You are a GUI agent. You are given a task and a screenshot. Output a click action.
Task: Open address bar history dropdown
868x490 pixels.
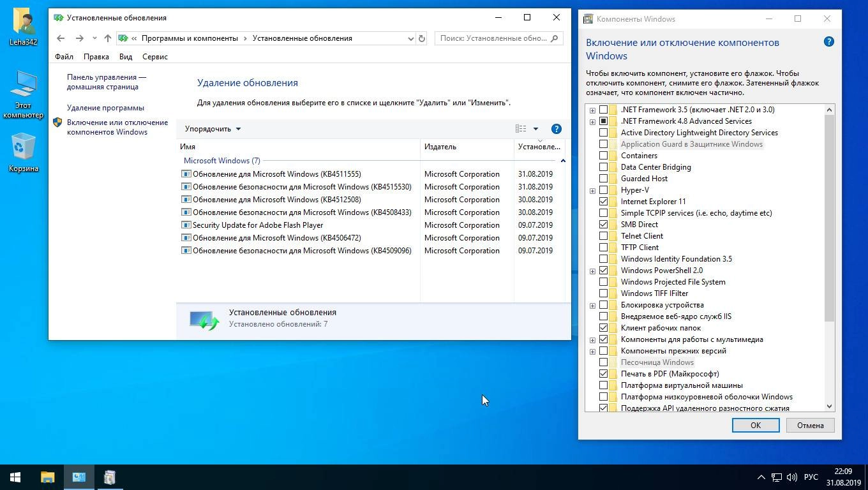[x=410, y=38]
